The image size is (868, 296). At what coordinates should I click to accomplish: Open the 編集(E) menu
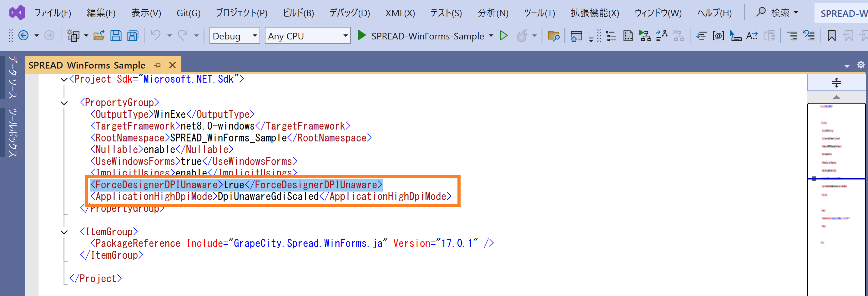click(101, 13)
